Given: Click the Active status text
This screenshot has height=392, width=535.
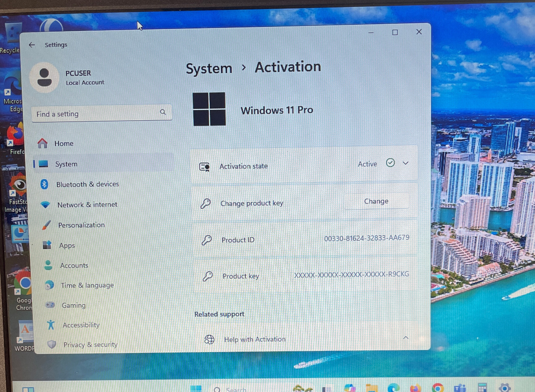Looking at the screenshot, I should tap(367, 164).
